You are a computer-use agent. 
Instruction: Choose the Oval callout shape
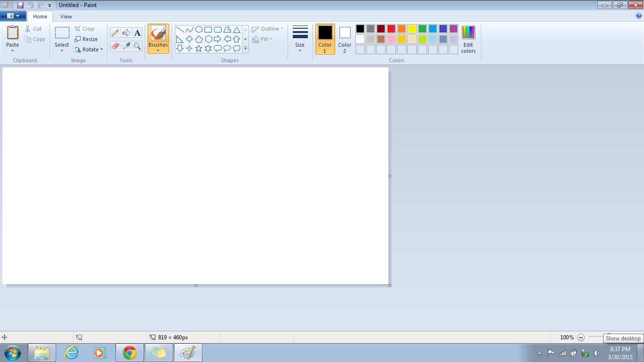coord(227,48)
